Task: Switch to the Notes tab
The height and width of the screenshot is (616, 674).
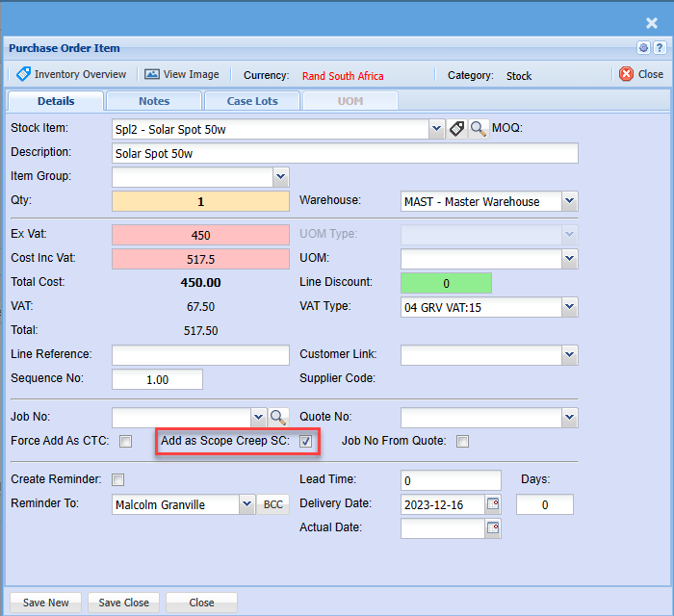Action: [x=154, y=101]
